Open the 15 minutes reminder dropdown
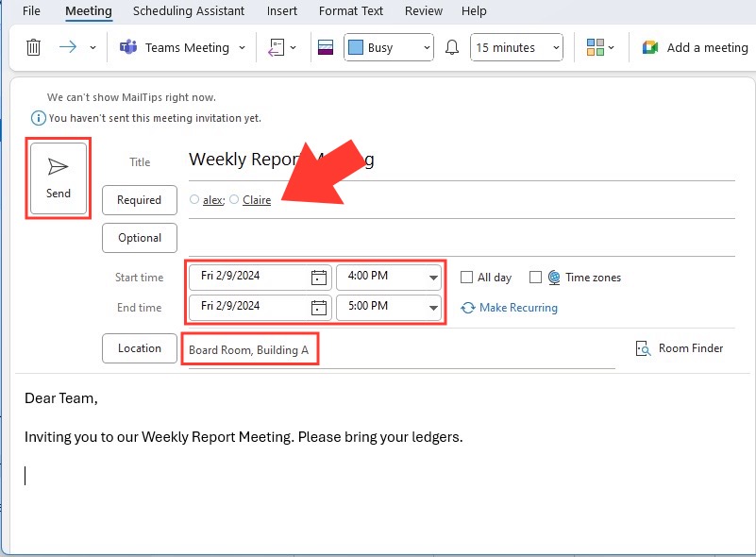The image size is (756, 557). click(x=516, y=47)
